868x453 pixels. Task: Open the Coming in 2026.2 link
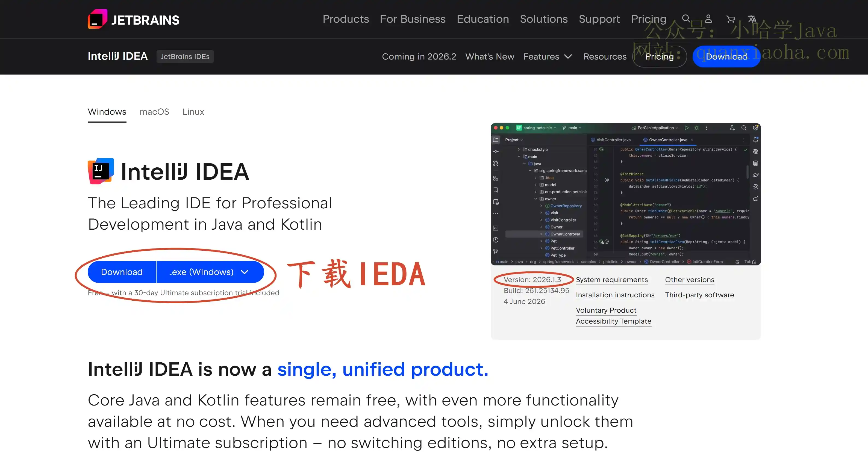point(419,57)
